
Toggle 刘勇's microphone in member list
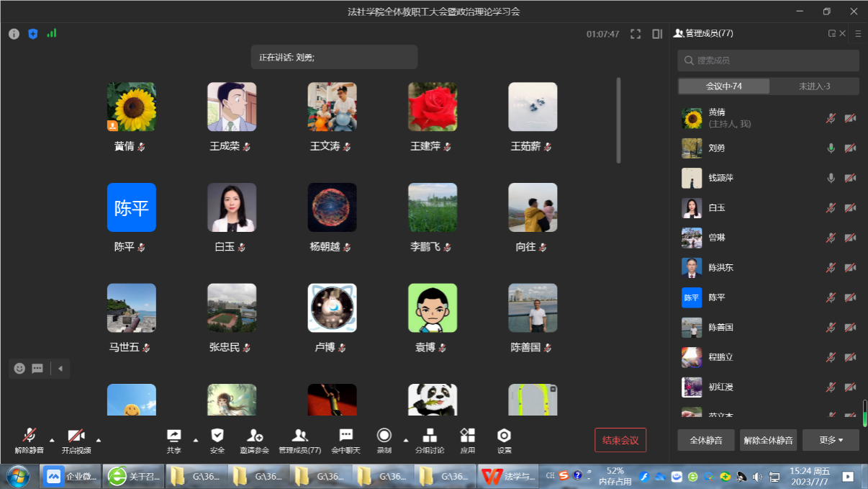[831, 148]
